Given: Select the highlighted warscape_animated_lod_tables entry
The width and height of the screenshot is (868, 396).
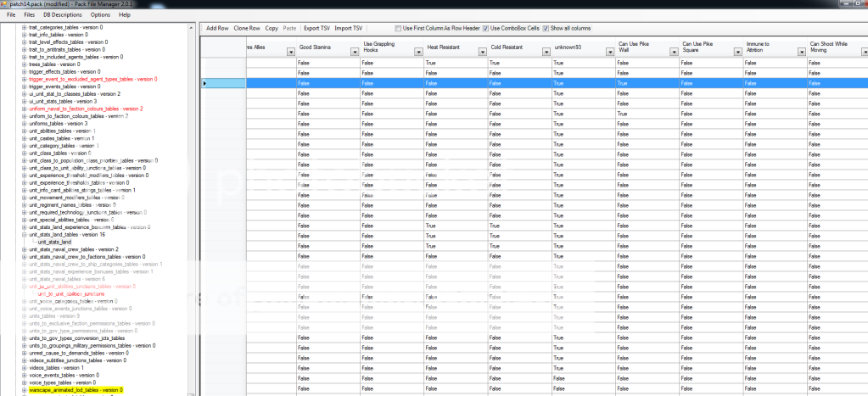Looking at the screenshot, I should tap(76, 389).
